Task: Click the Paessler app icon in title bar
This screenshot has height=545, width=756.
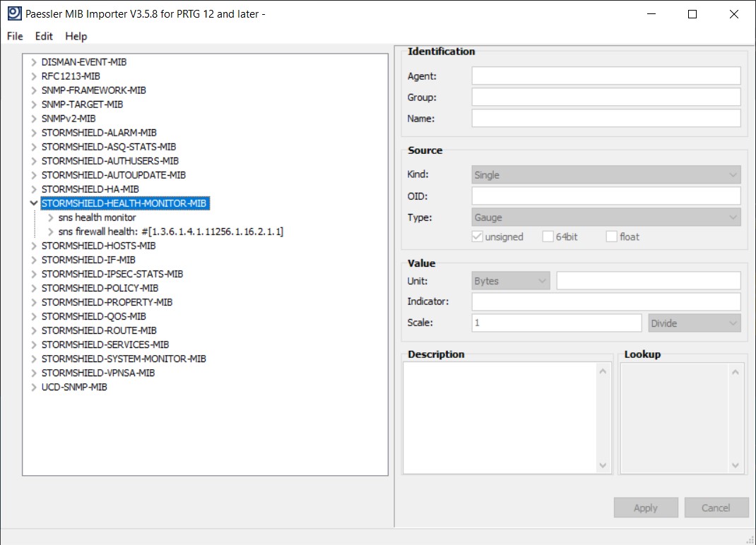Action: pyautogui.click(x=14, y=14)
